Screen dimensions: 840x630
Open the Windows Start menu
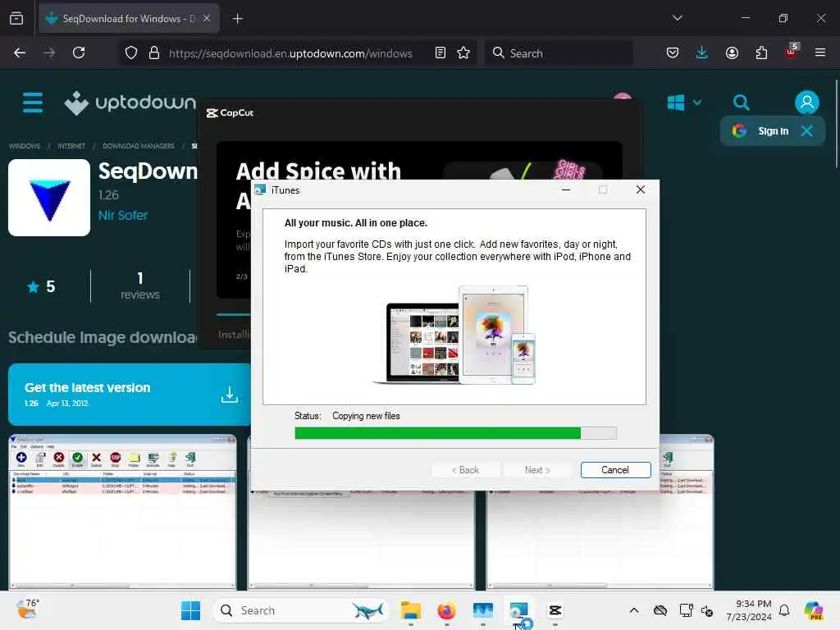point(190,610)
